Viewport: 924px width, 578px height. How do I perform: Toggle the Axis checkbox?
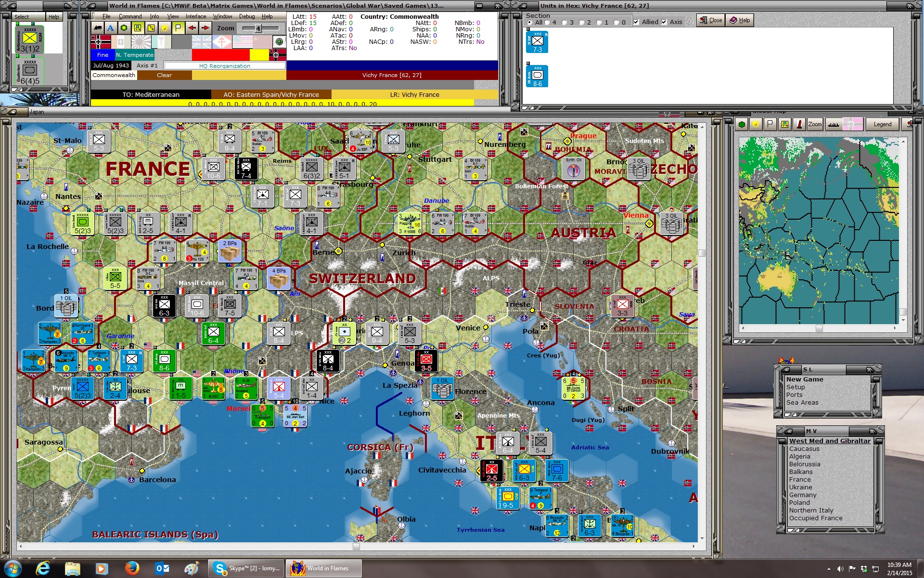(664, 22)
